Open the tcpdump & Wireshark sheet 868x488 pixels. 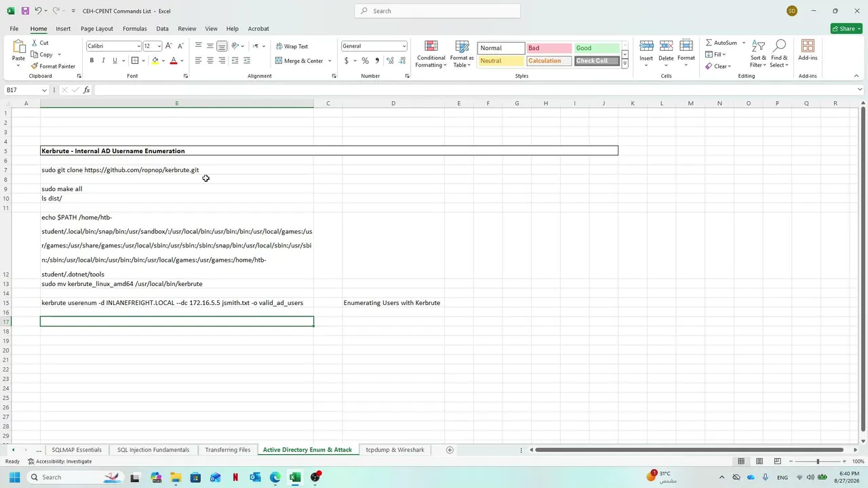coord(395,450)
